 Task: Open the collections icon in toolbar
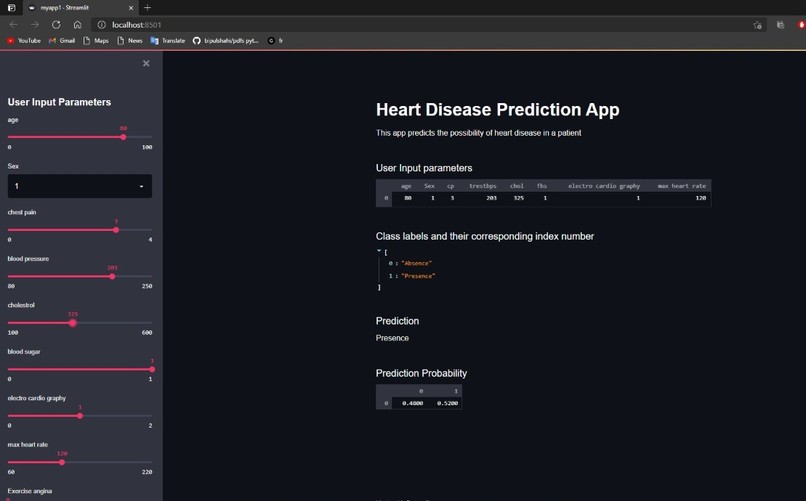tap(780, 25)
